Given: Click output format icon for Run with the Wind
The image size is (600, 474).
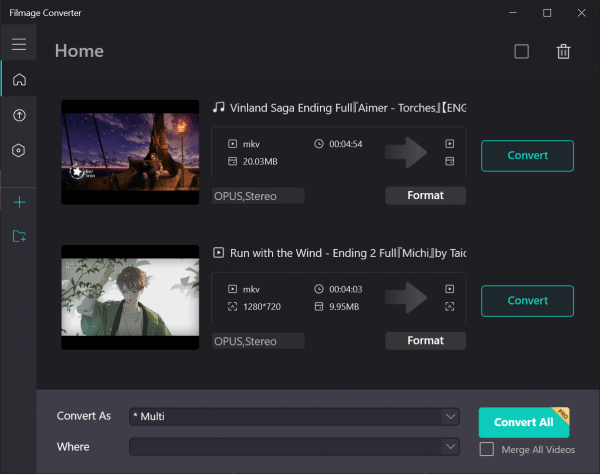Looking at the screenshot, I should coord(450,288).
